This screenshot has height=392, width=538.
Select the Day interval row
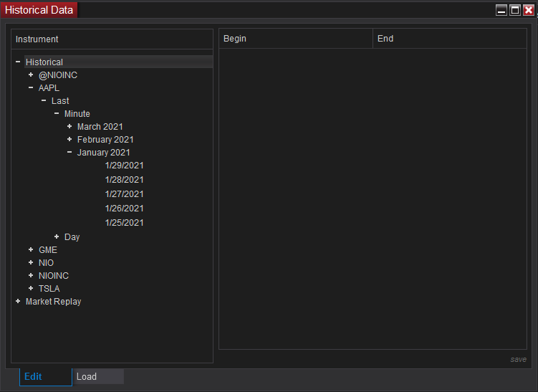[72, 236]
